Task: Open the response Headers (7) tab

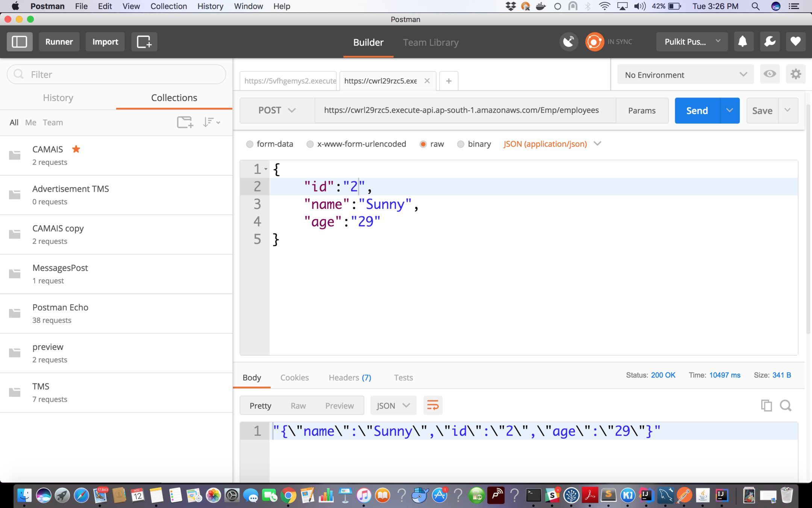Action: pos(350,377)
